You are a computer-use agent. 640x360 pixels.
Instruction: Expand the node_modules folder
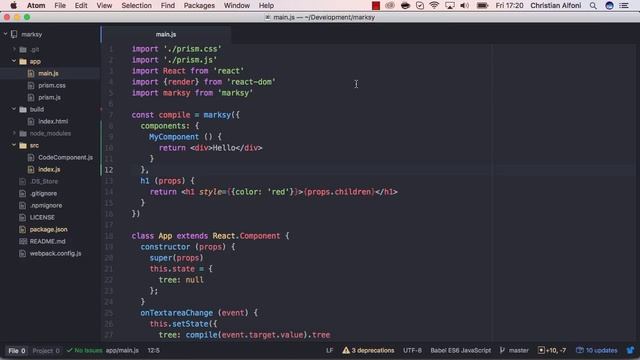(x=14, y=133)
